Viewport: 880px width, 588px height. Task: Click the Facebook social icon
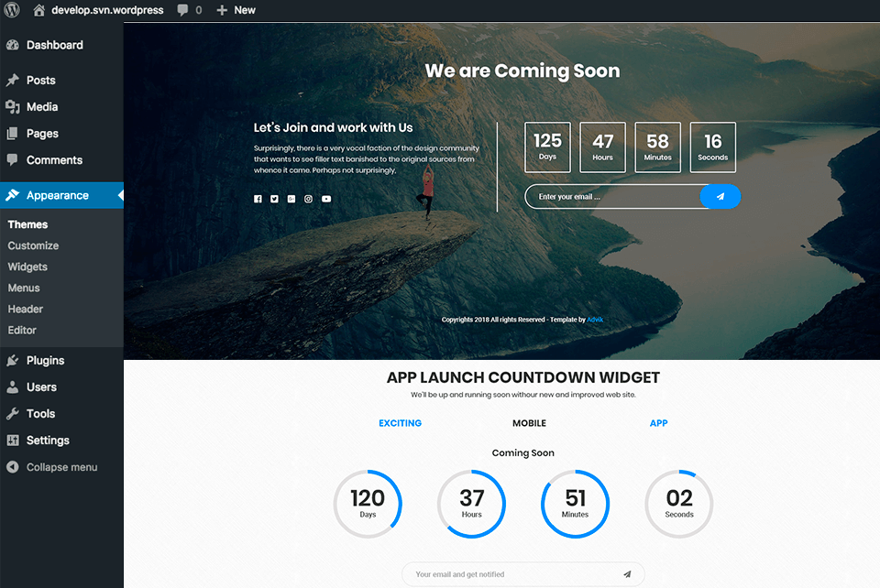point(258,199)
